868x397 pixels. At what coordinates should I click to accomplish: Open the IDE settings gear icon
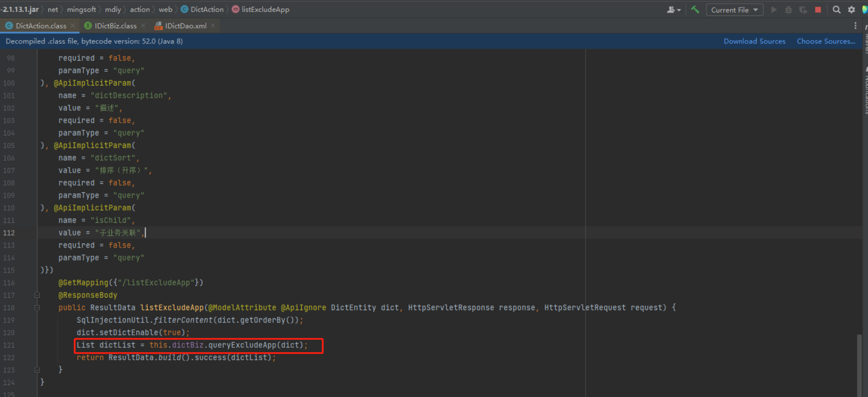(851, 10)
